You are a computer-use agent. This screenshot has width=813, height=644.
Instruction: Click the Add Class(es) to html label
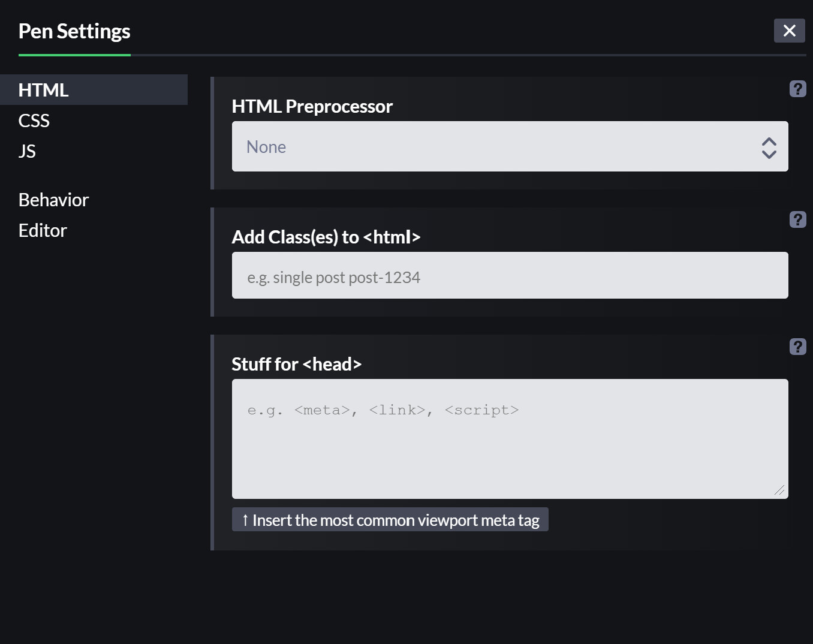tap(326, 237)
